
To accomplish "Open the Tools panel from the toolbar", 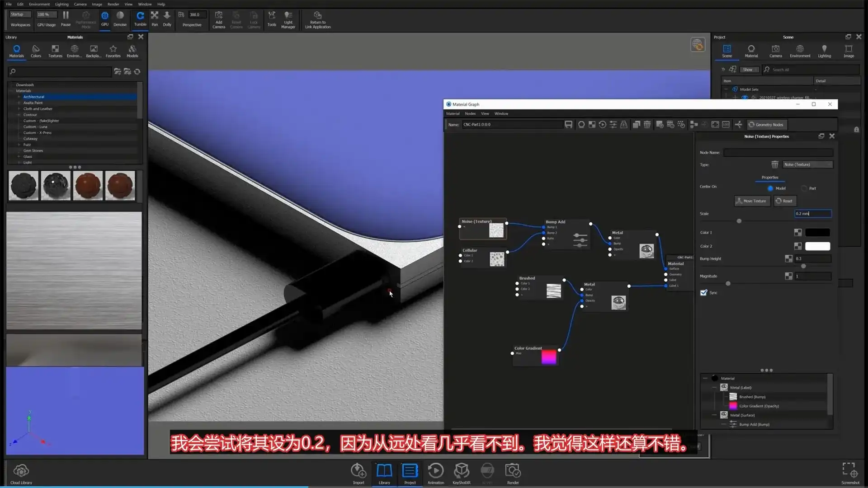I will 271,19.
